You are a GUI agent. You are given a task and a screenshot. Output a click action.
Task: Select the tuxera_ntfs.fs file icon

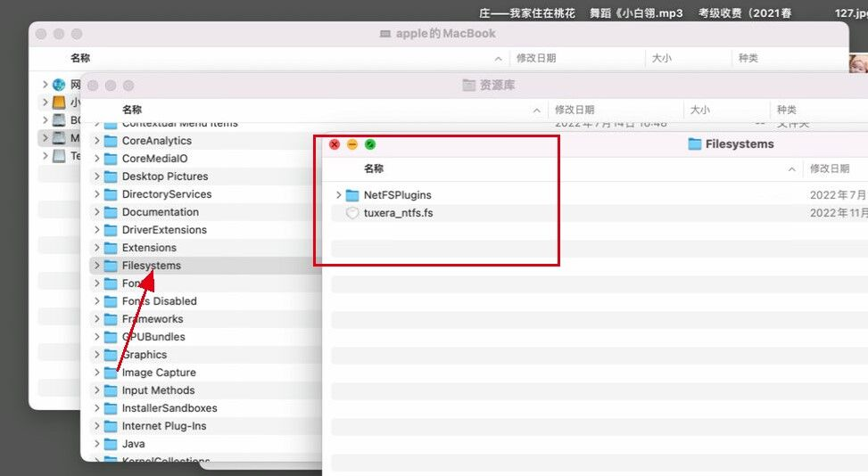click(352, 213)
